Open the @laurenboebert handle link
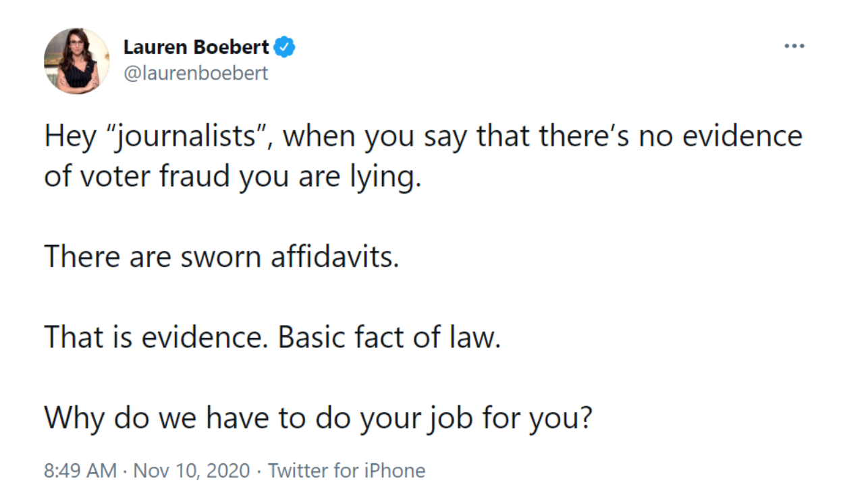 pyautogui.click(x=196, y=73)
